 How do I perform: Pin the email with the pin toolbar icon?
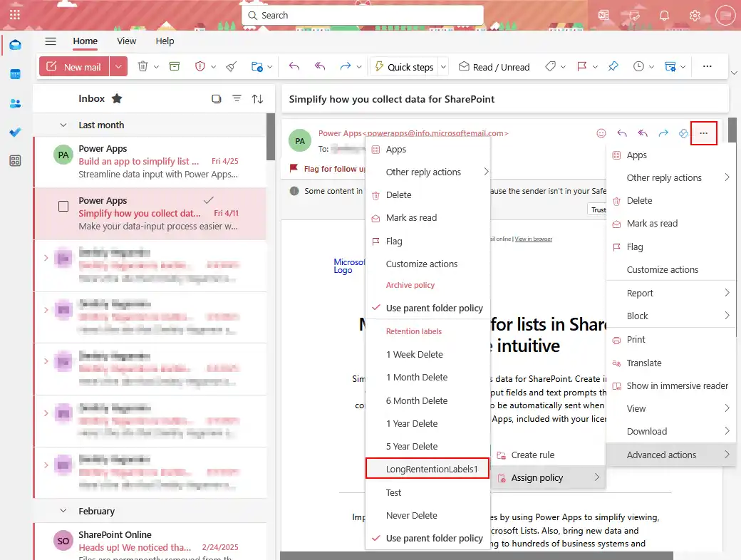click(x=613, y=66)
